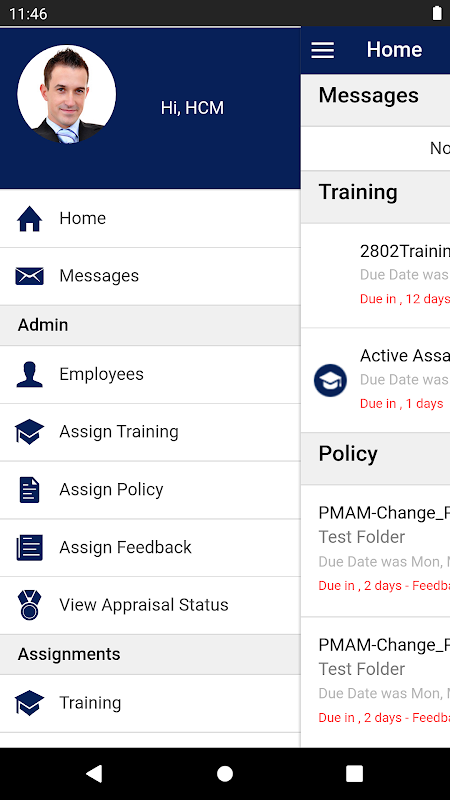Tap the user profile photo

click(x=66, y=94)
